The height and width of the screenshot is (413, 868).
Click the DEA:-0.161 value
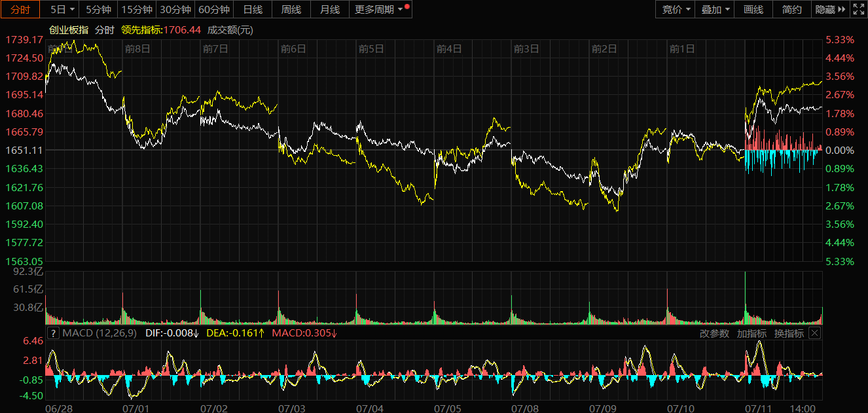tap(235, 333)
